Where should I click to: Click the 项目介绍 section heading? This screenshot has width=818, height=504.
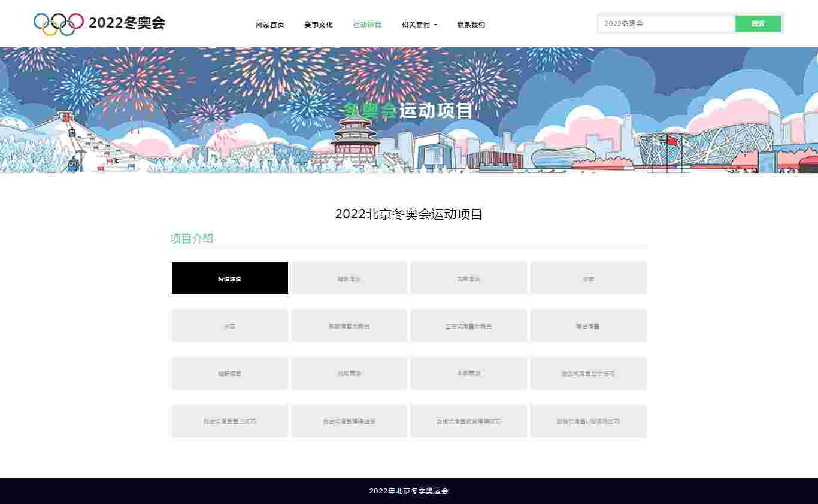pyautogui.click(x=192, y=238)
